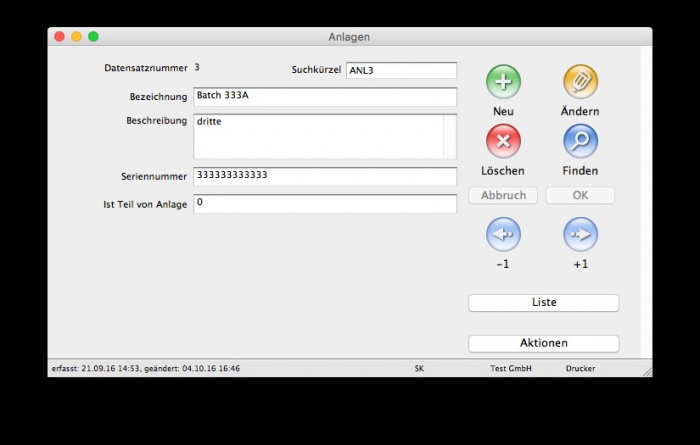Image resolution: width=700 pixels, height=445 pixels.
Task: Close the Anlagen window
Action: [x=59, y=37]
